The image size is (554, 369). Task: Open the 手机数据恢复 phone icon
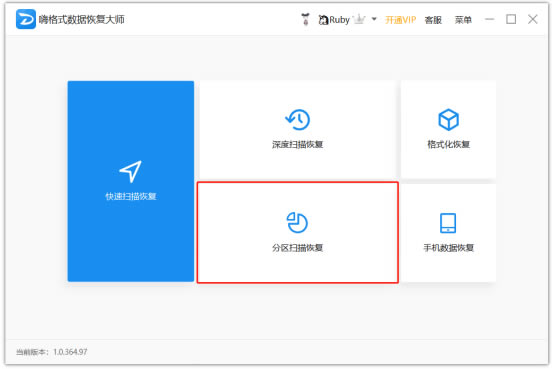[x=448, y=223]
